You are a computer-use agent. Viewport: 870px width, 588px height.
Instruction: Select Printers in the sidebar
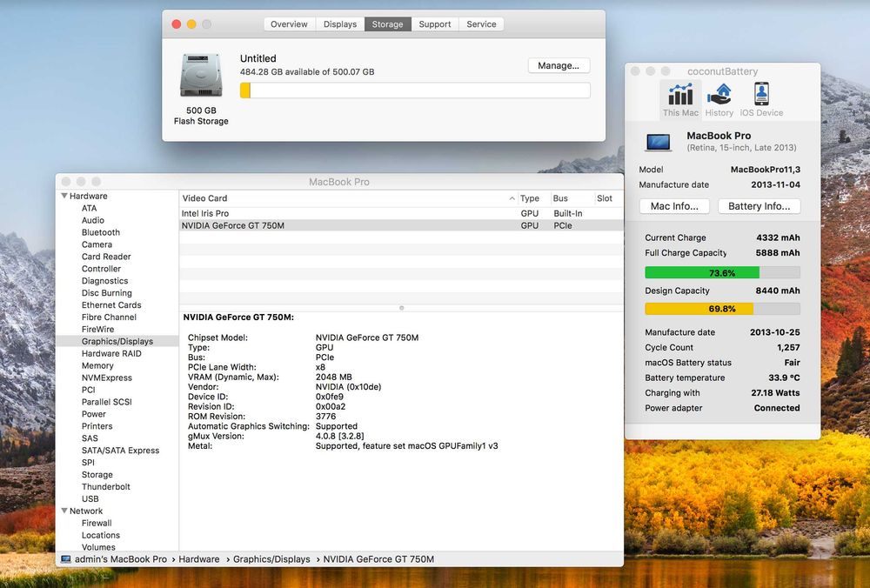(x=97, y=426)
